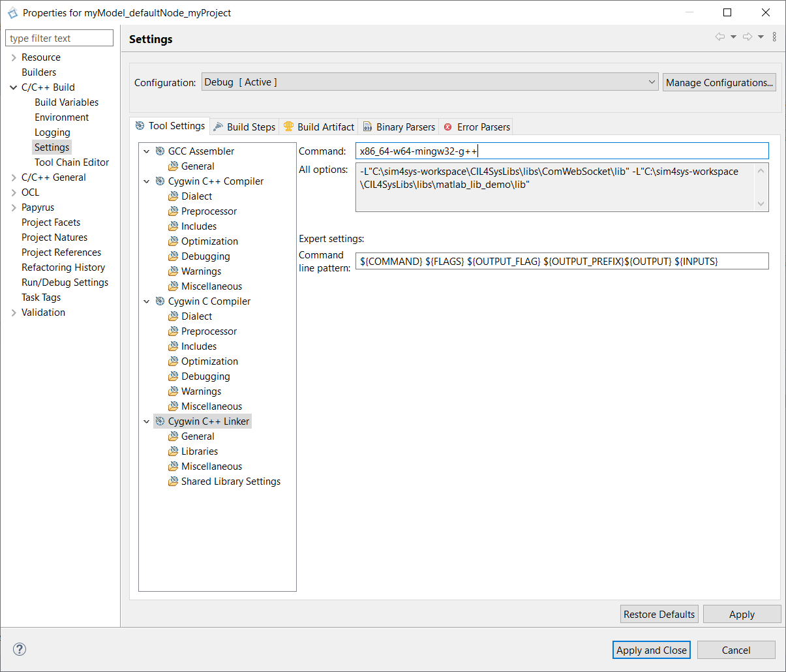The height and width of the screenshot is (672, 786).
Task: Click the type filter text field
Action: pos(59,38)
